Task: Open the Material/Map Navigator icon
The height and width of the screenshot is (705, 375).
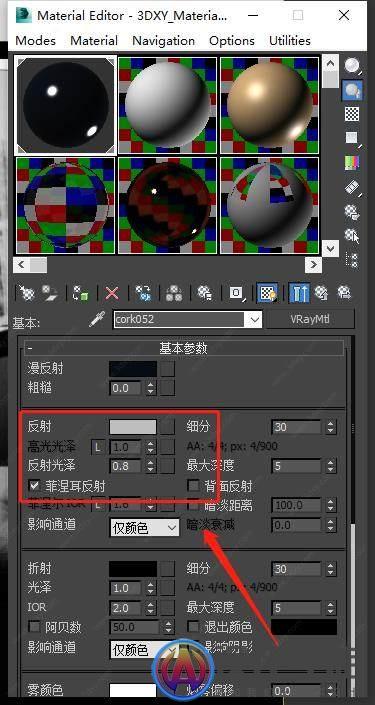Action: point(353,259)
